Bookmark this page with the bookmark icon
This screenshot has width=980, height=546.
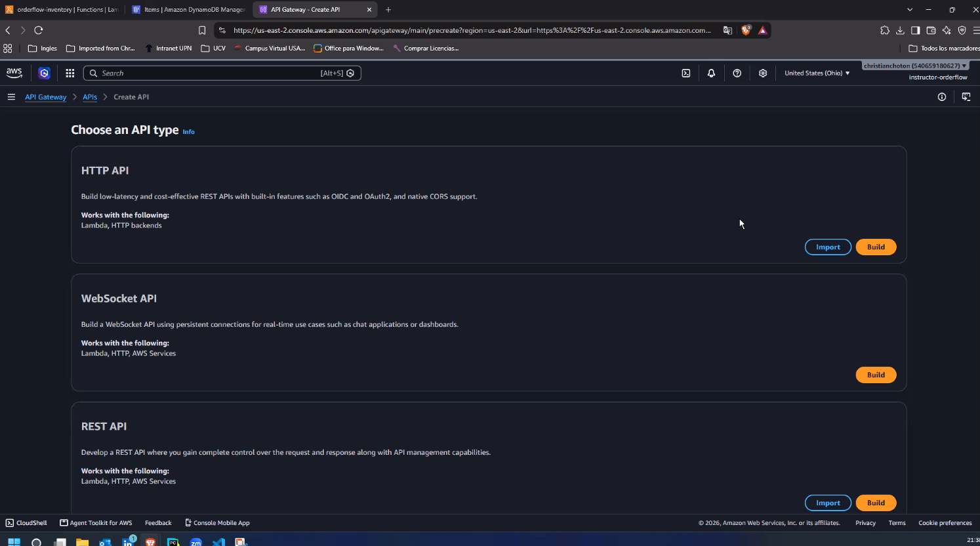[x=202, y=30]
